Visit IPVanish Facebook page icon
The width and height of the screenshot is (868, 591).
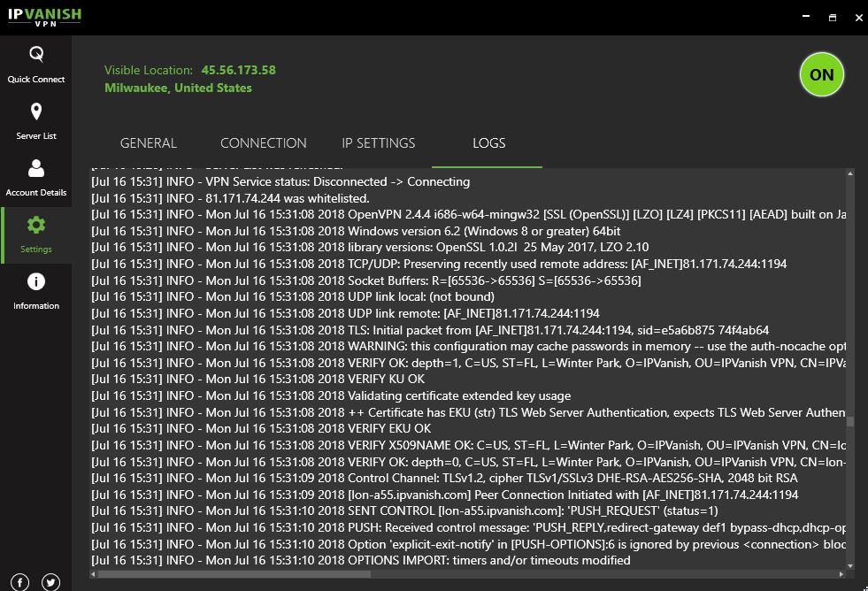coord(20,582)
